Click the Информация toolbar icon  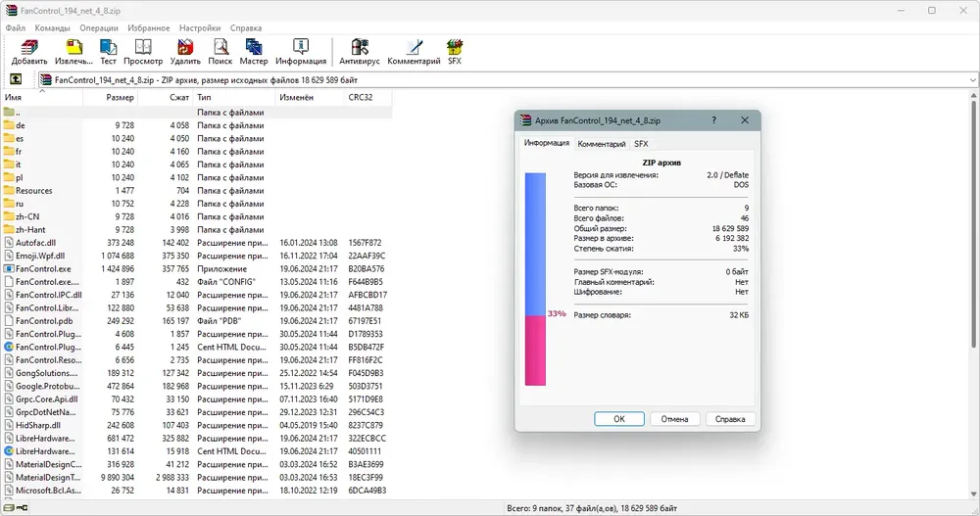click(x=301, y=52)
